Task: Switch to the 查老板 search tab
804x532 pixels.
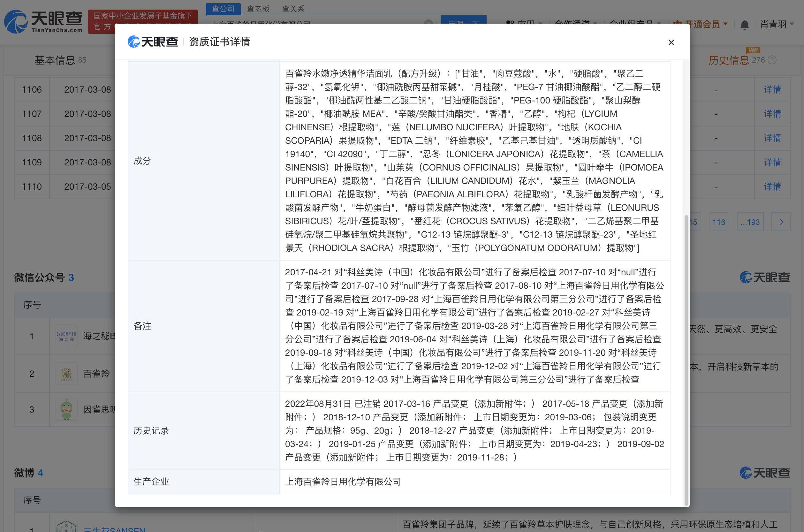Action: [258, 9]
